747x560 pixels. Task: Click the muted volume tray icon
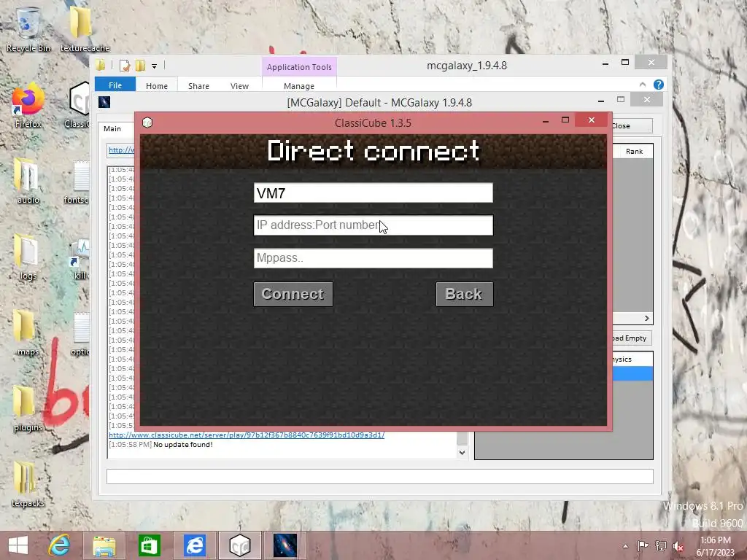pyautogui.click(x=678, y=546)
